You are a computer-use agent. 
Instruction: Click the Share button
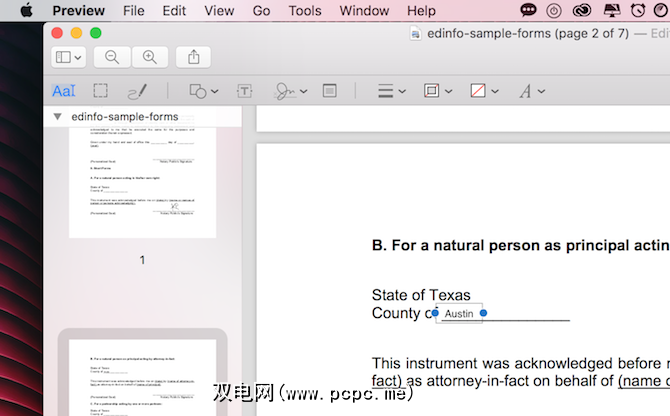(x=194, y=57)
